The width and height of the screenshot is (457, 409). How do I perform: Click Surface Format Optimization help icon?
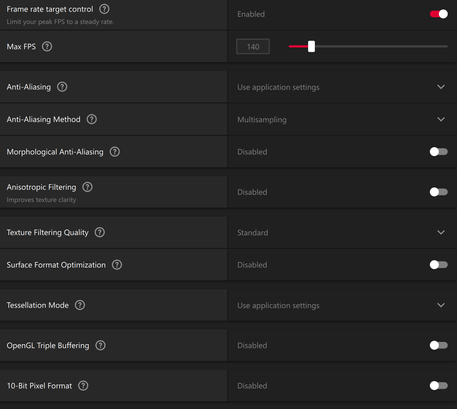click(117, 265)
